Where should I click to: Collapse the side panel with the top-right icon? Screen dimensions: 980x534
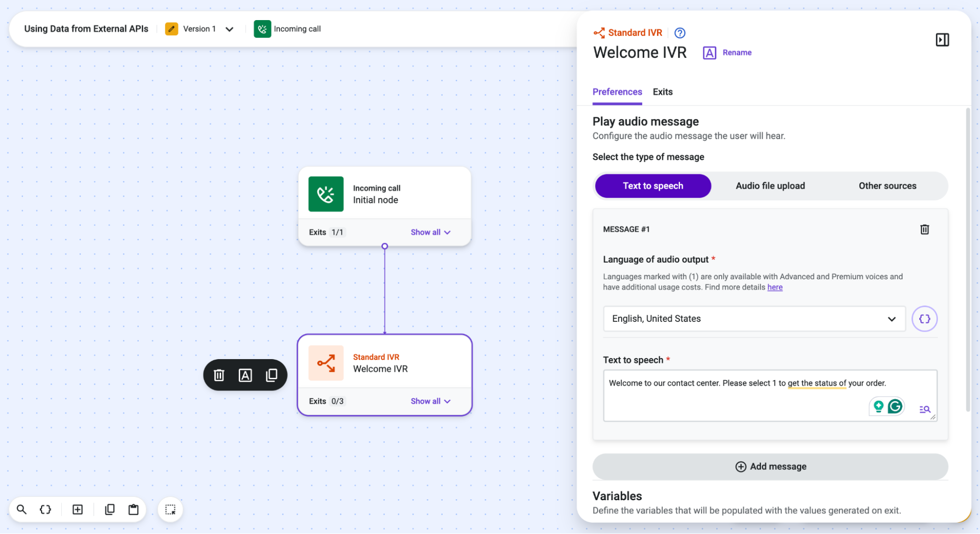942,40
